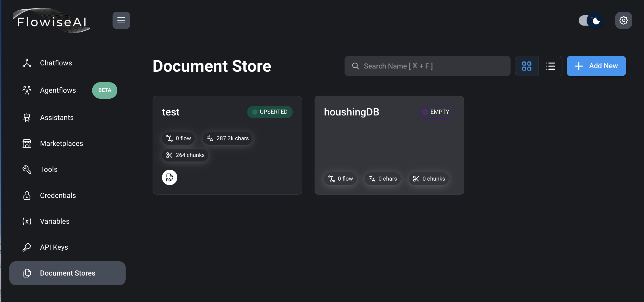Viewport: 644px width, 302px height.
Task: Select Document Stores in the sidebar
Action: pos(67,273)
